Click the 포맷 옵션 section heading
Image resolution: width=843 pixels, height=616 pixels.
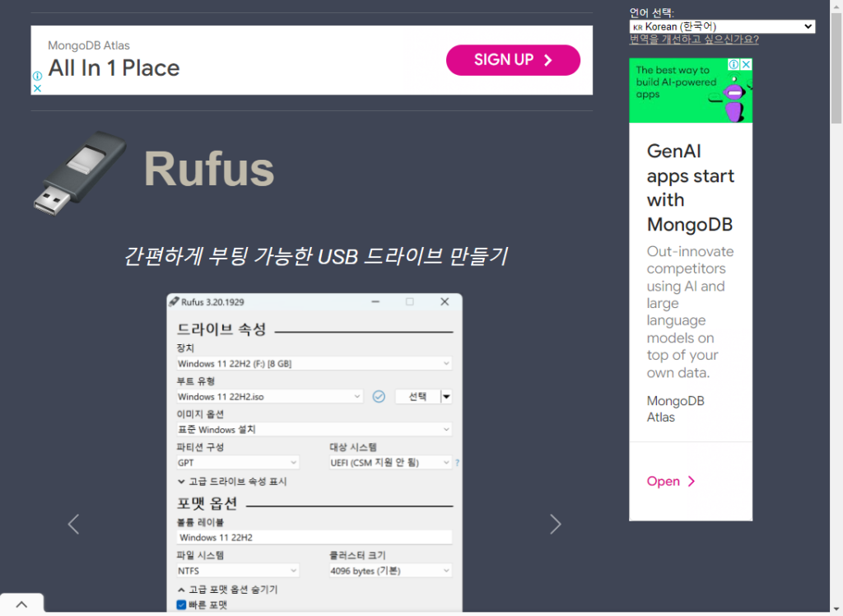coord(207,503)
